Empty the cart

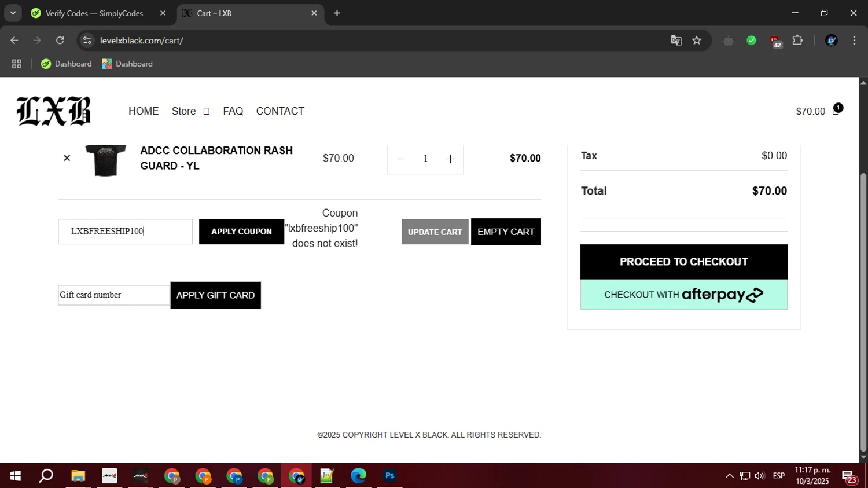click(506, 232)
